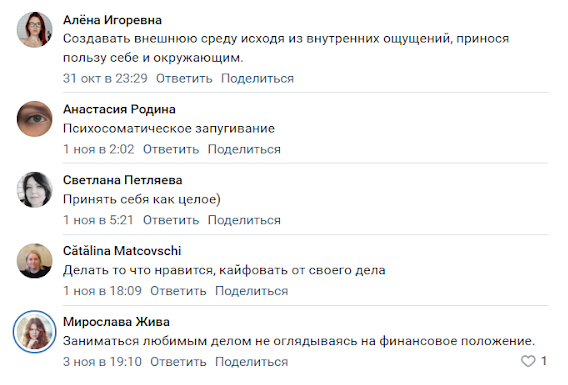Share Светлана Петляева's comment via Поделиться
568x385 pixels.
pyautogui.click(x=244, y=220)
